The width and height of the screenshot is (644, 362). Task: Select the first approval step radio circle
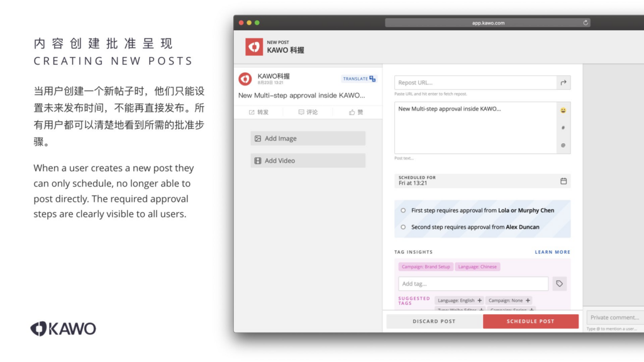(403, 211)
